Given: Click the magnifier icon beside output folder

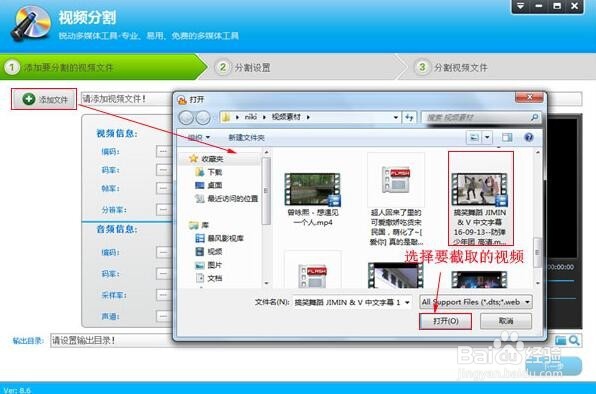Looking at the screenshot, I should (574, 340).
